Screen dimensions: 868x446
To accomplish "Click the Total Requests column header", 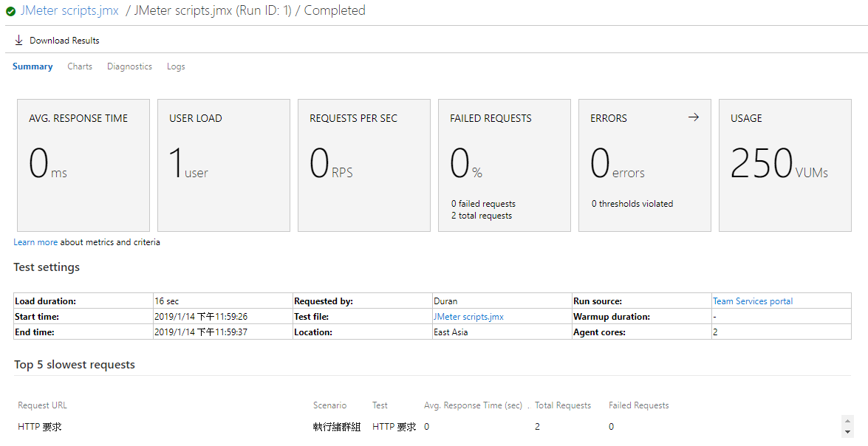I will [x=563, y=405].
